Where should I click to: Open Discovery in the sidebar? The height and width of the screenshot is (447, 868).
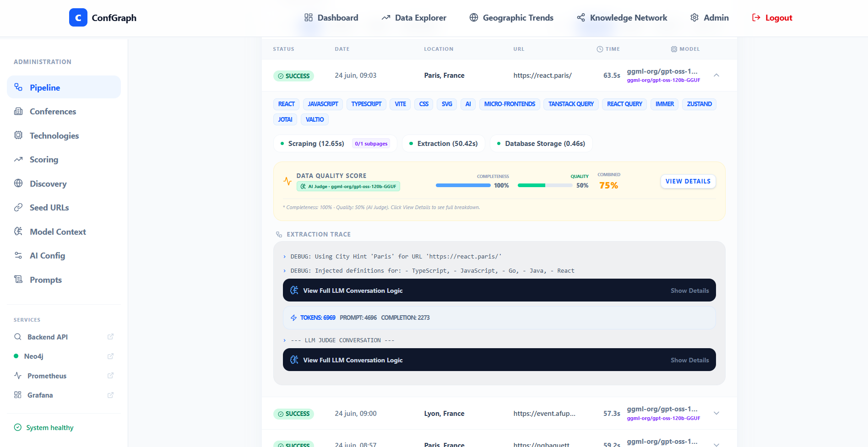[64, 183]
